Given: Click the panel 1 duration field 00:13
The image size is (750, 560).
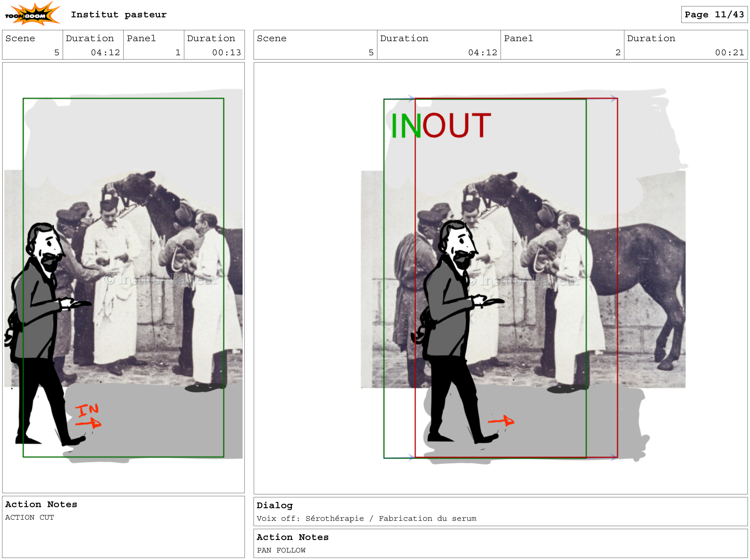Looking at the screenshot, I should coord(226,52).
